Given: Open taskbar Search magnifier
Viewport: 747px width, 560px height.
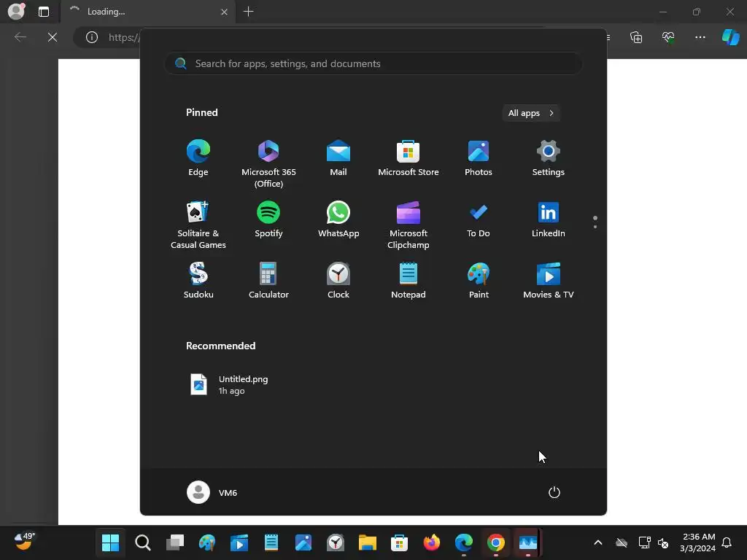Looking at the screenshot, I should pyautogui.click(x=143, y=542).
